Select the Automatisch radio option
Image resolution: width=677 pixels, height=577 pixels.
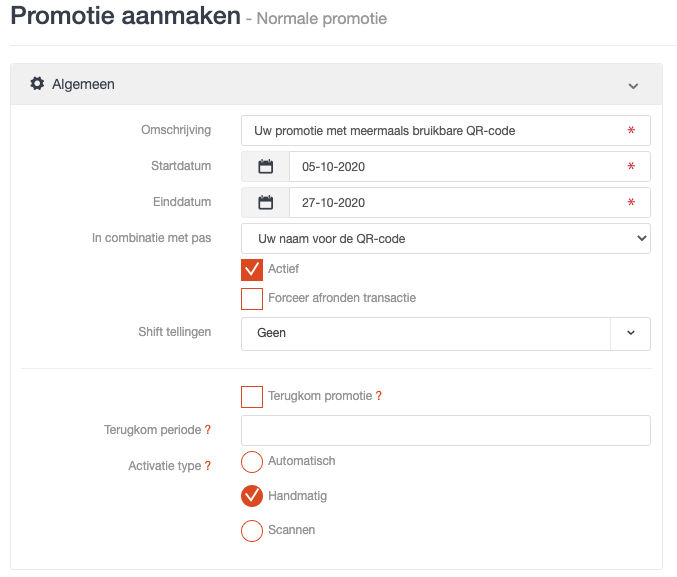pyautogui.click(x=252, y=462)
